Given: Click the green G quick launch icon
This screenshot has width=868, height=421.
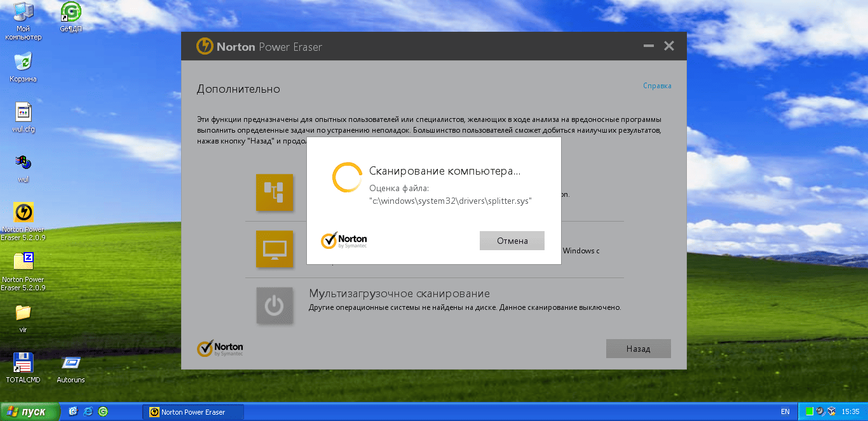Looking at the screenshot, I should 103,411.
